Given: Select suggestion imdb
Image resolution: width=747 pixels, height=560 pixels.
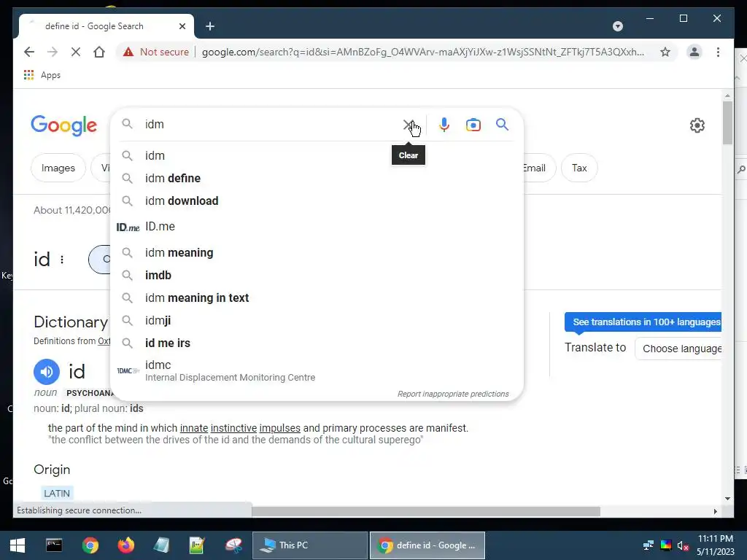Looking at the screenshot, I should tap(317, 275).
